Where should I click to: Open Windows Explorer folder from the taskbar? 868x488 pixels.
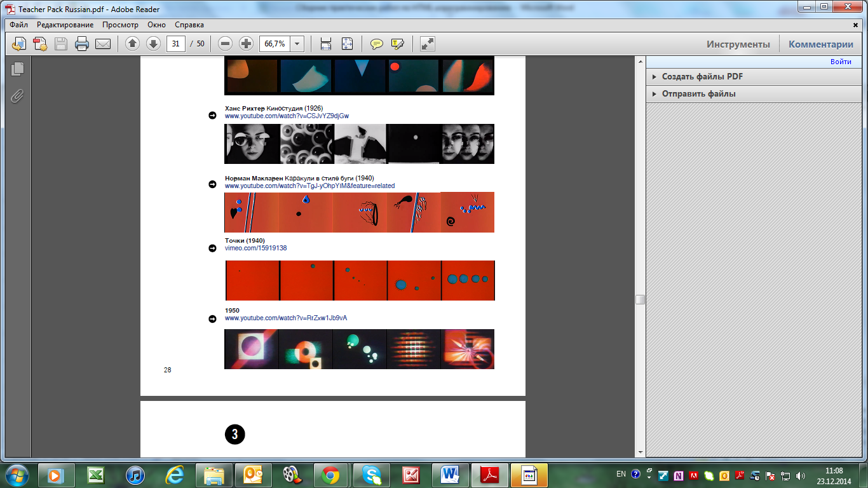pyautogui.click(x=214, y=475)
